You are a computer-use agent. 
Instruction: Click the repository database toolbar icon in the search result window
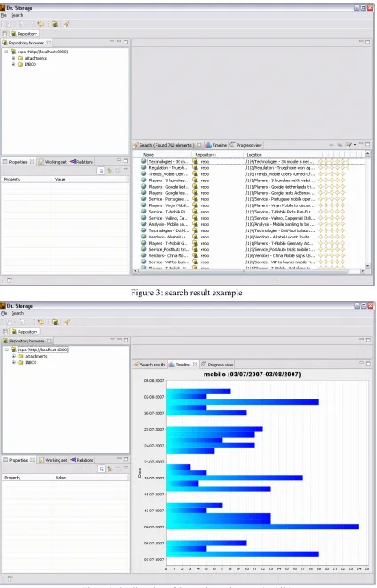tap(55, 24)
